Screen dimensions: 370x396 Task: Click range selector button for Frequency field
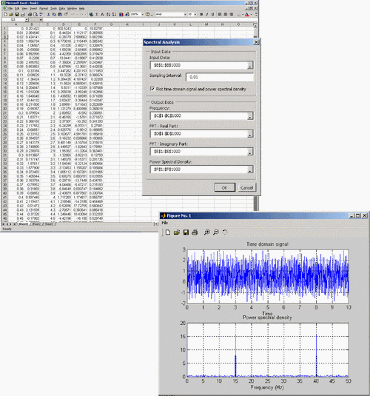click(250, 116)
